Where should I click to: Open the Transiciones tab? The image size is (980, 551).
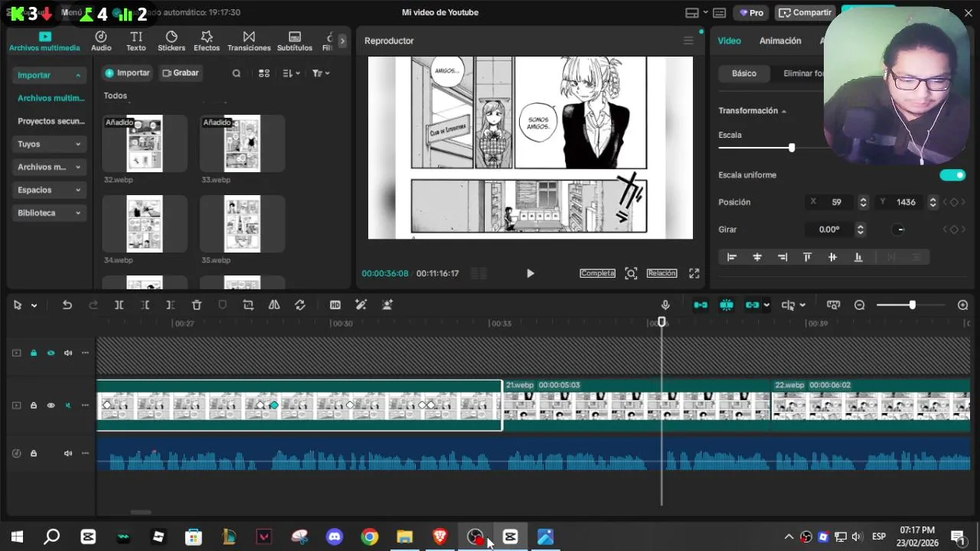click(249, 41)
